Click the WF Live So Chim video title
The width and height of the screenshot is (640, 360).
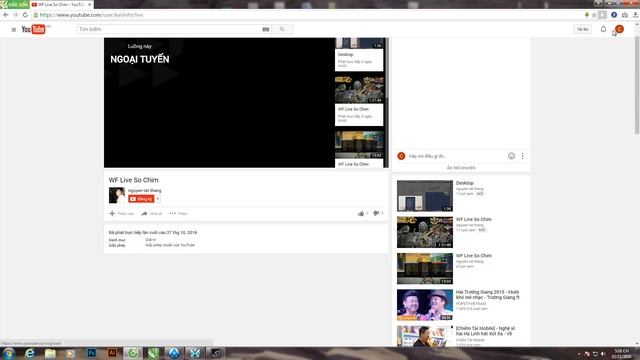(133, 180)
